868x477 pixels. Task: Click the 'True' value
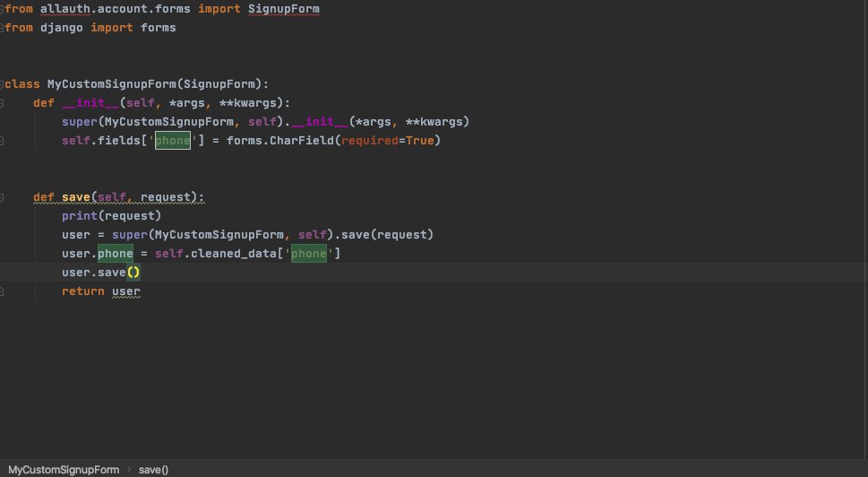click(x=419, y=141)
